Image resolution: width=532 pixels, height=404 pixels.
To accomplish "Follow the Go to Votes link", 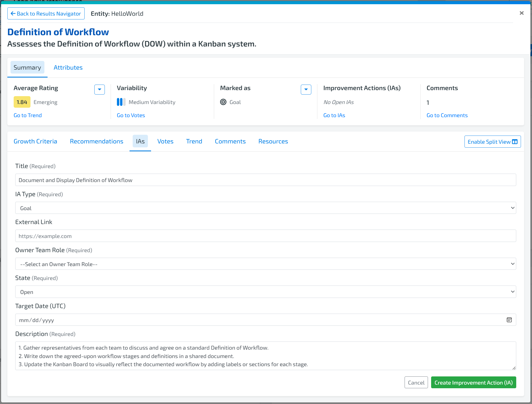I will point(131,115).
